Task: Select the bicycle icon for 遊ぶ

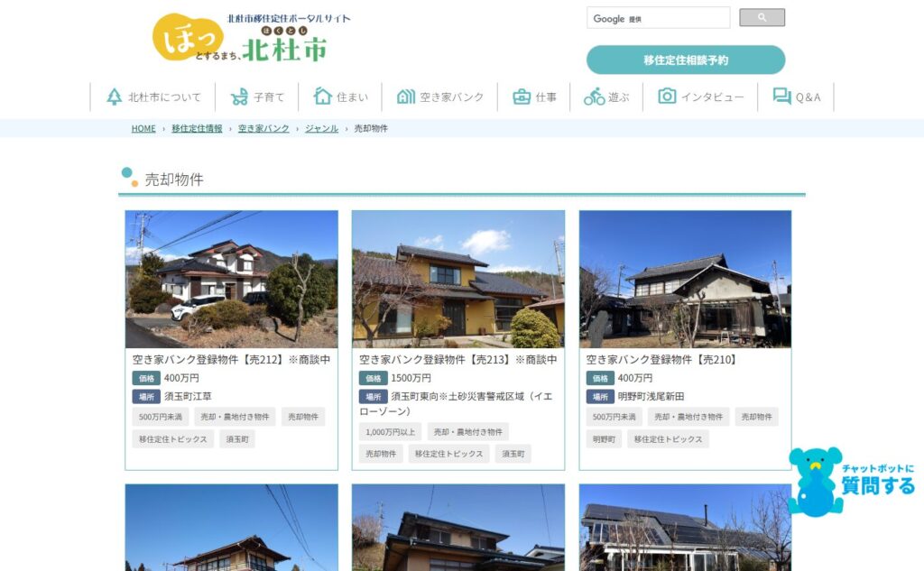Action: 594,97
